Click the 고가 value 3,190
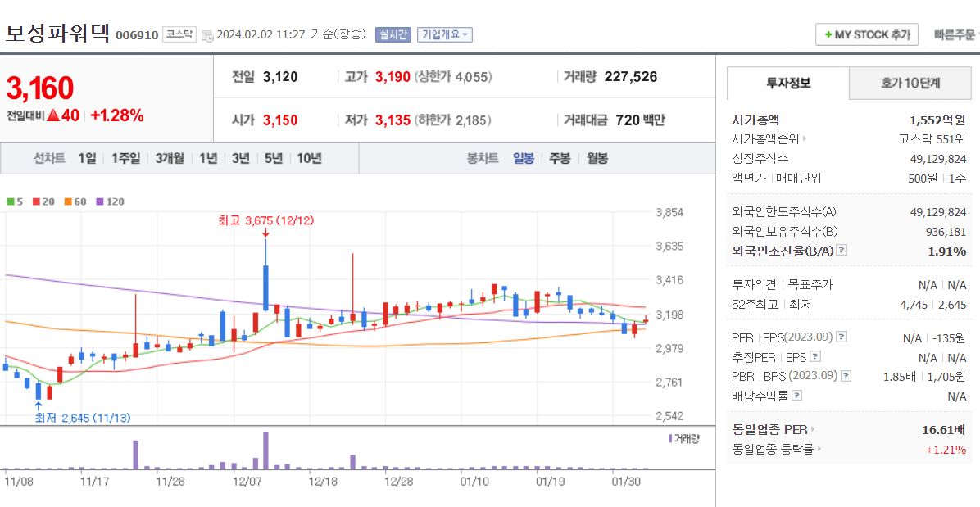This screenshot has width=980, height=507. 392,77
